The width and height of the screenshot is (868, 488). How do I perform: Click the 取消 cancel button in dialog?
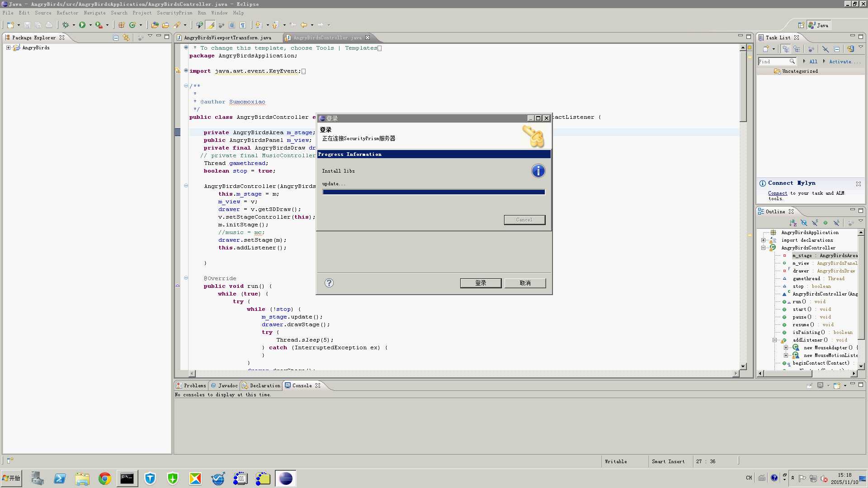525,283
